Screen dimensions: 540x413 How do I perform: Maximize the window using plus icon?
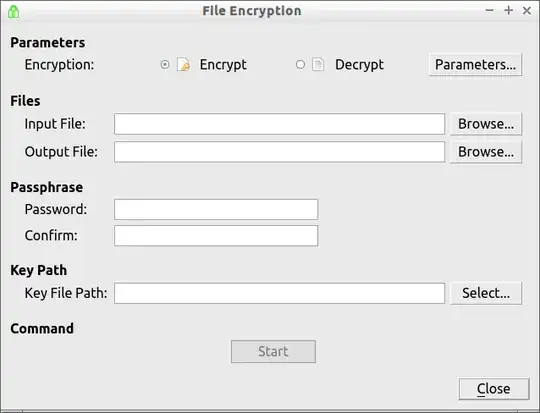point(508,11)
